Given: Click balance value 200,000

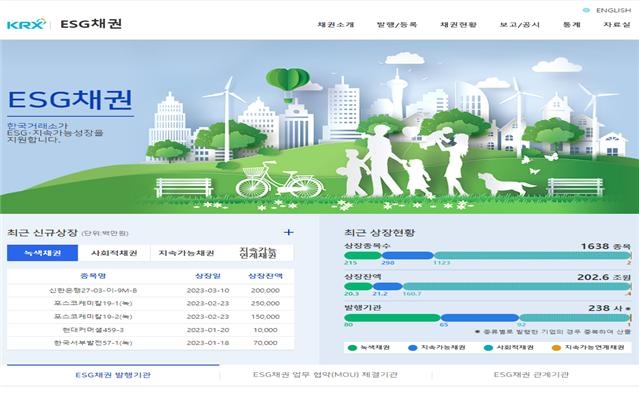Looking at the screenshot, I should [x=265, y=291].
